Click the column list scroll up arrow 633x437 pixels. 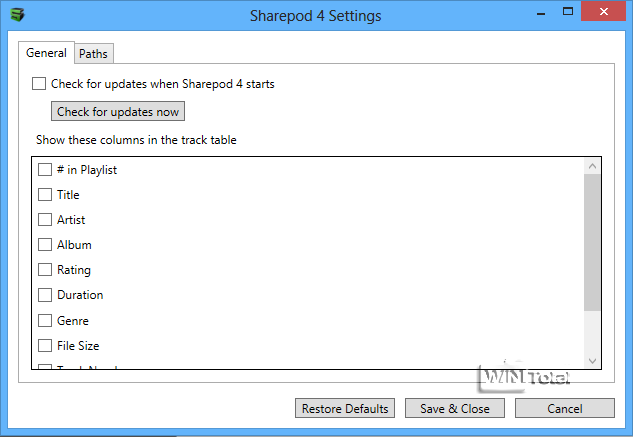(592, 166)
